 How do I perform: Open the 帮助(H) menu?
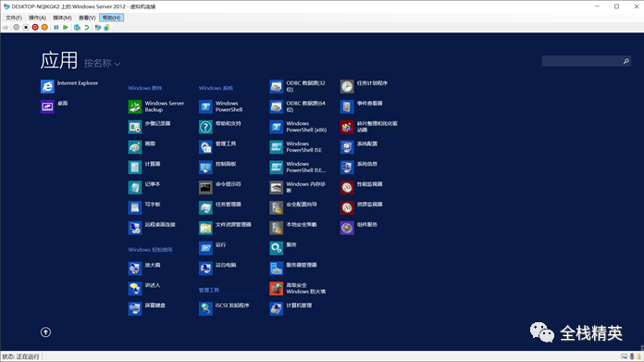(111, 18)
